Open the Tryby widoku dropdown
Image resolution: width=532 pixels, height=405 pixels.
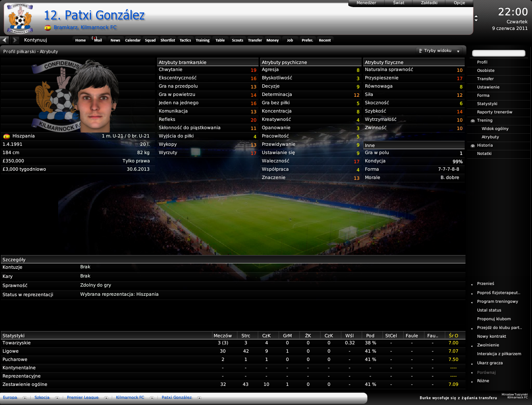point(440,51)
